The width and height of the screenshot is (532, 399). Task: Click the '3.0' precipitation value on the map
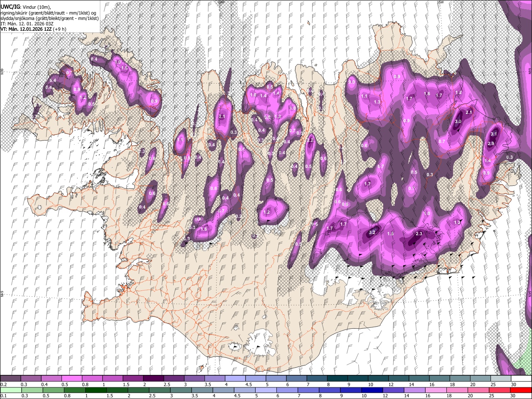458,121
